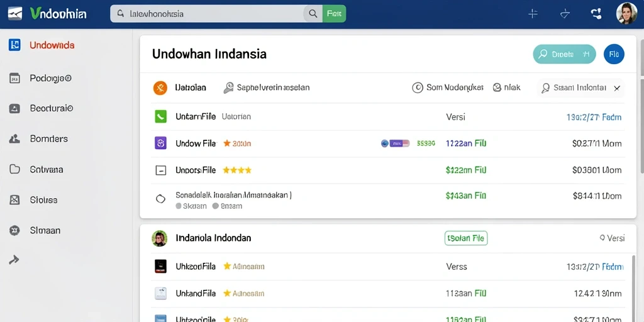The width and height of the screenshot is (644, 322).
Task: Click the 1222an Fil value
Action: point(466,143)
